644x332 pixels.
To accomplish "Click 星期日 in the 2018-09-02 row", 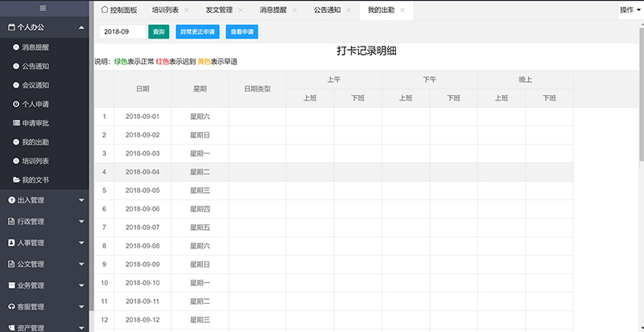I will 200,135.
